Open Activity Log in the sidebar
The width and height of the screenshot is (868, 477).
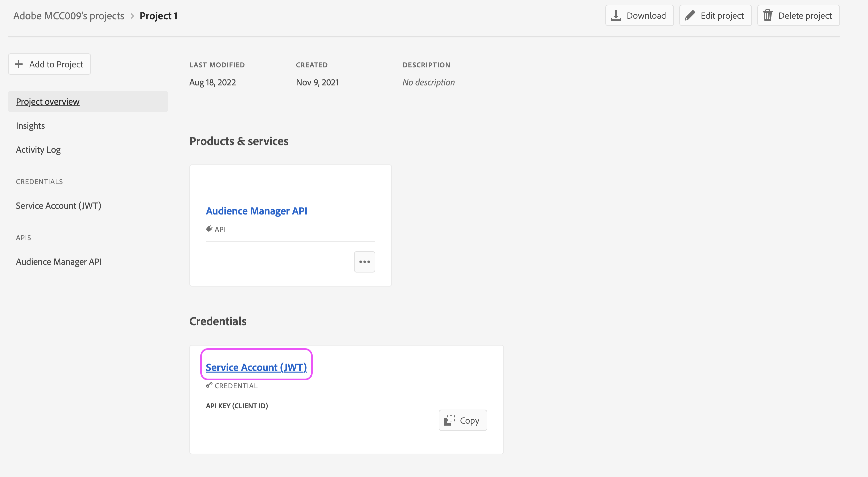pos(38,150)
